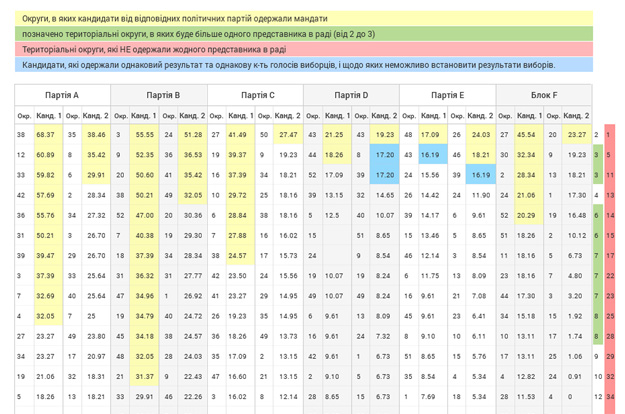Image resolution: width=625 pixels, height=414 pixels.
Task: Select the cell with value 45.54
Action: pyautogui.click(x=527, y=134)
